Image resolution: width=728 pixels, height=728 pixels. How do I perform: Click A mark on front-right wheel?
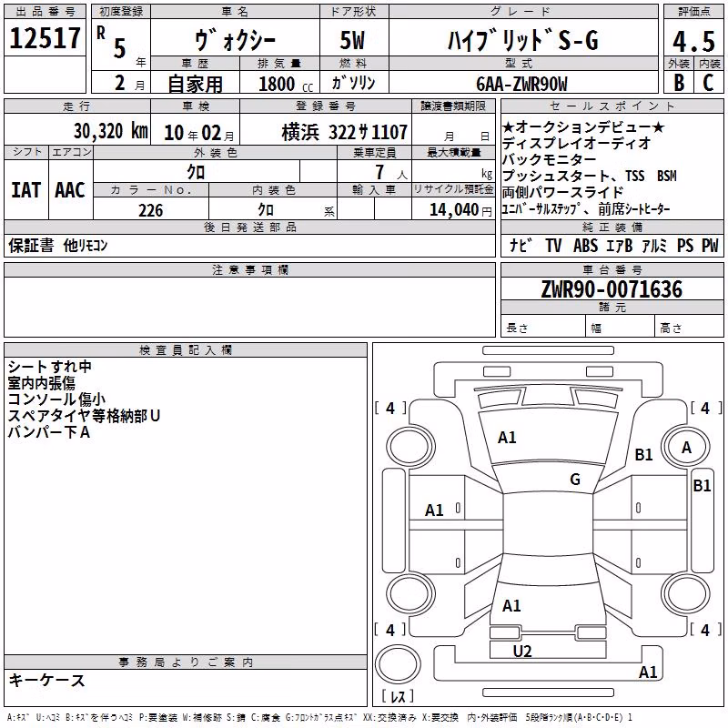[x=686, y=448]
